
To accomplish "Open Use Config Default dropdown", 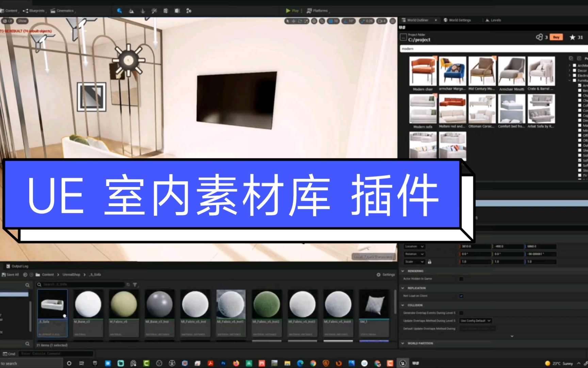I will (475, 321).
